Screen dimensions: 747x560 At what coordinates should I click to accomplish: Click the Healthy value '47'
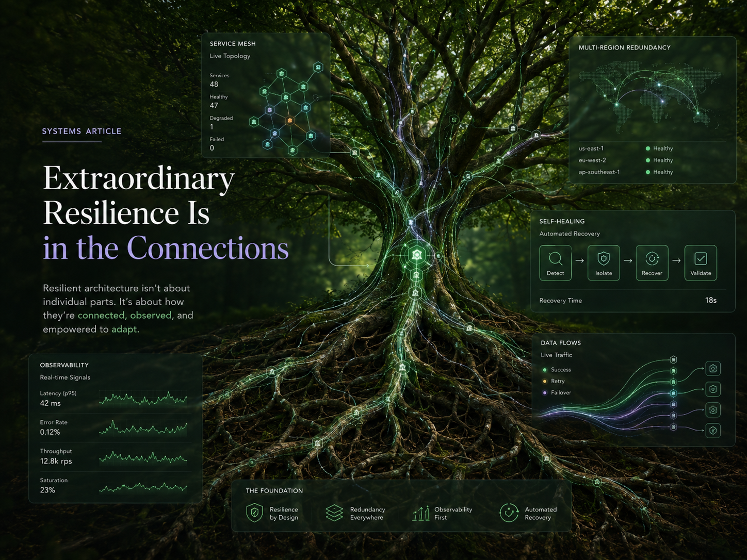[x=214, y=105]
